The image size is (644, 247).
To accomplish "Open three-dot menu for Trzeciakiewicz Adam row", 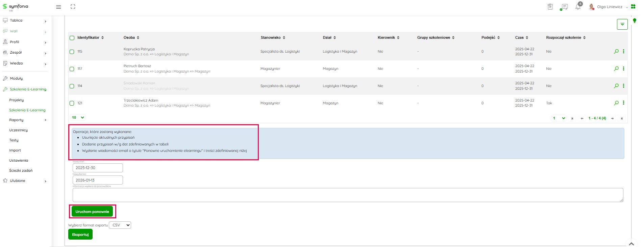I will [x=623, y=103].
